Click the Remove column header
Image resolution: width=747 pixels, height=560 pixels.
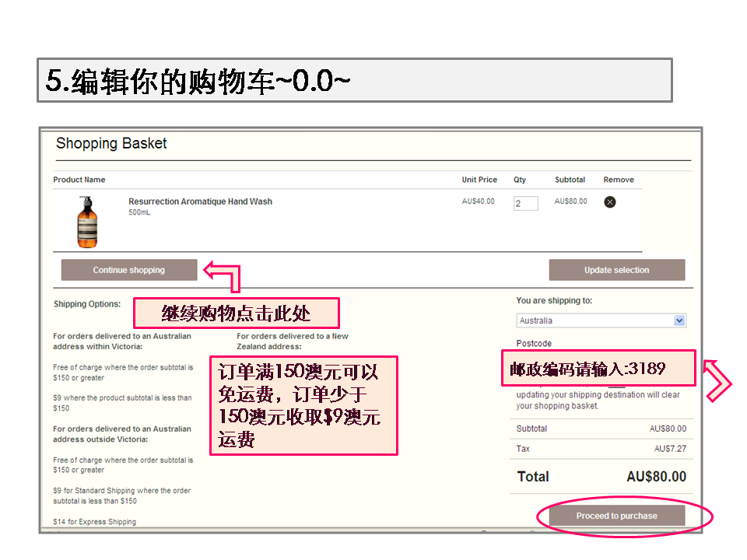[619, 180]
